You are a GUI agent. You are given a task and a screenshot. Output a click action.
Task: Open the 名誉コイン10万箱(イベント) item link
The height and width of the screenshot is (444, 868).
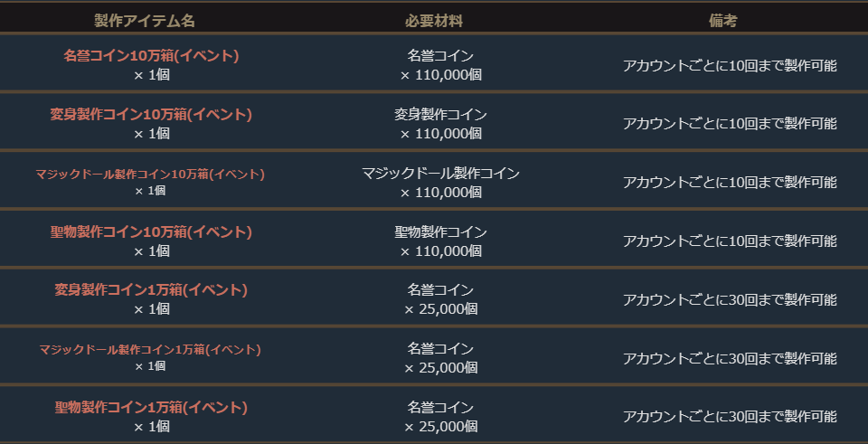pyautogui.click(x=151, y=56)
